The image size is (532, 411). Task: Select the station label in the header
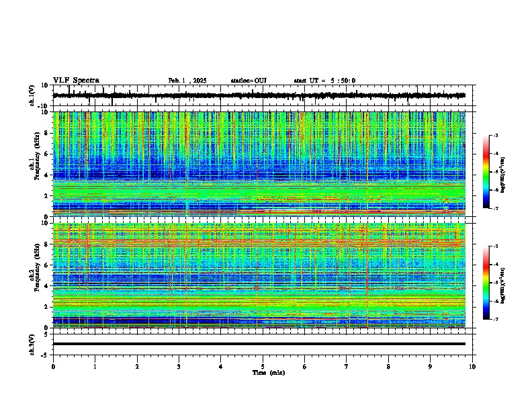pyautogui.click(x=249, y=81)
